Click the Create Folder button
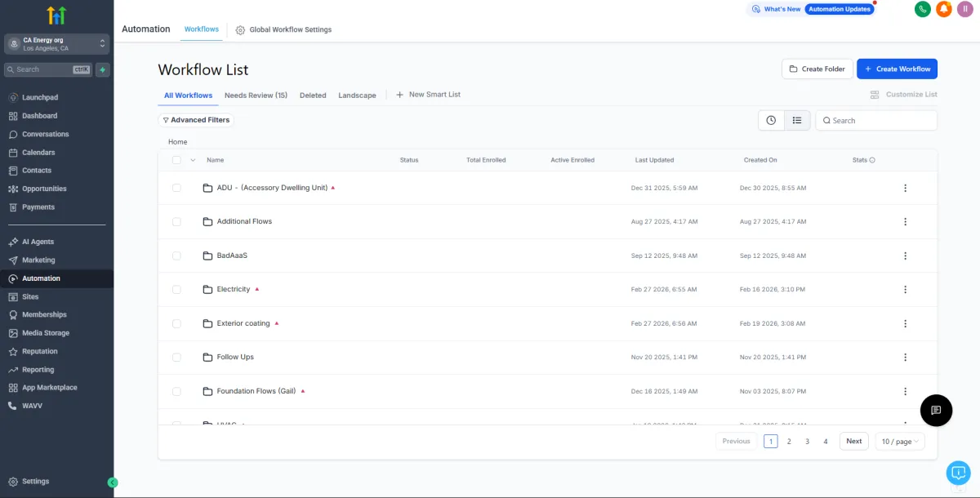 pyautogui.click(x=817, y=69)
